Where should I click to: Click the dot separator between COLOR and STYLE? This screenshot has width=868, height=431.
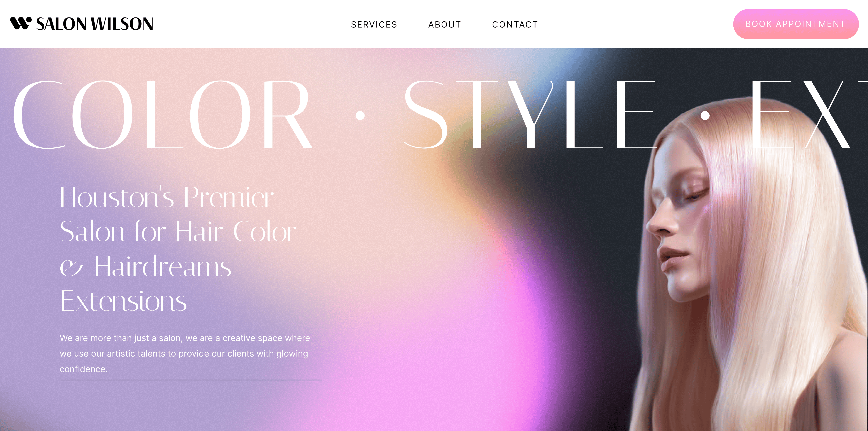[x=360, y=116]
